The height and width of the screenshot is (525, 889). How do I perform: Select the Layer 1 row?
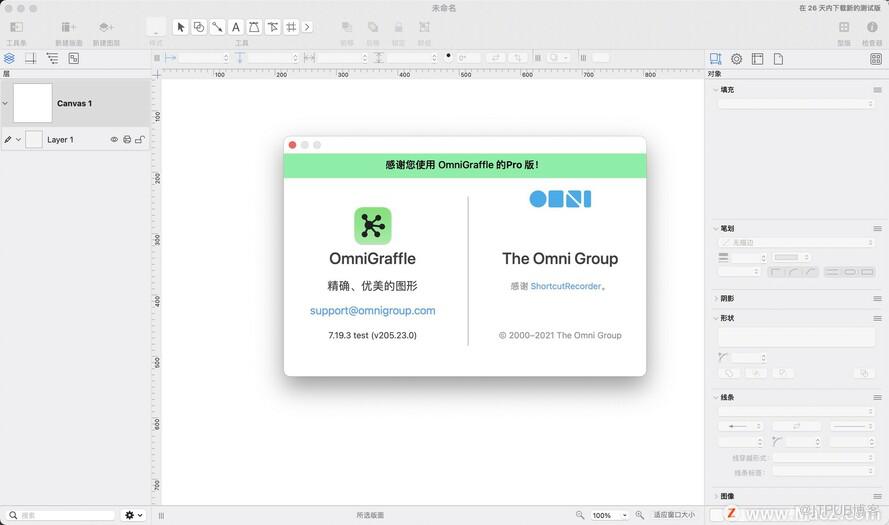click(x=75, y=139)
